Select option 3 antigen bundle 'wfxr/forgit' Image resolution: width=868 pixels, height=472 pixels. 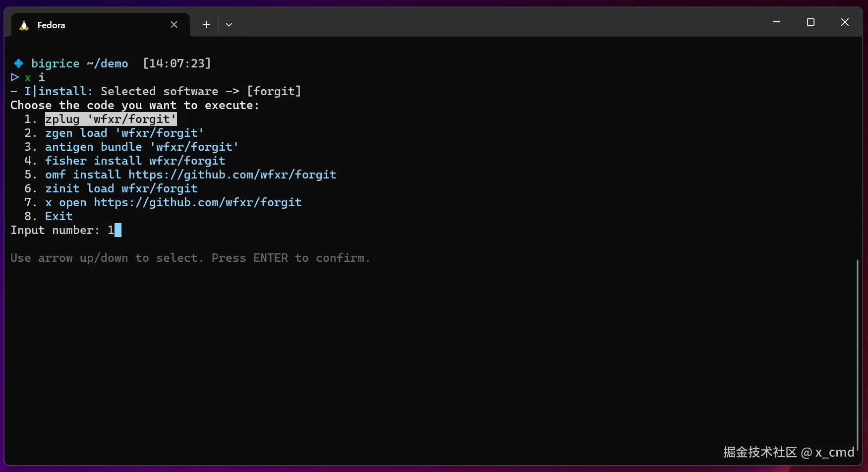tap(141, 147)
